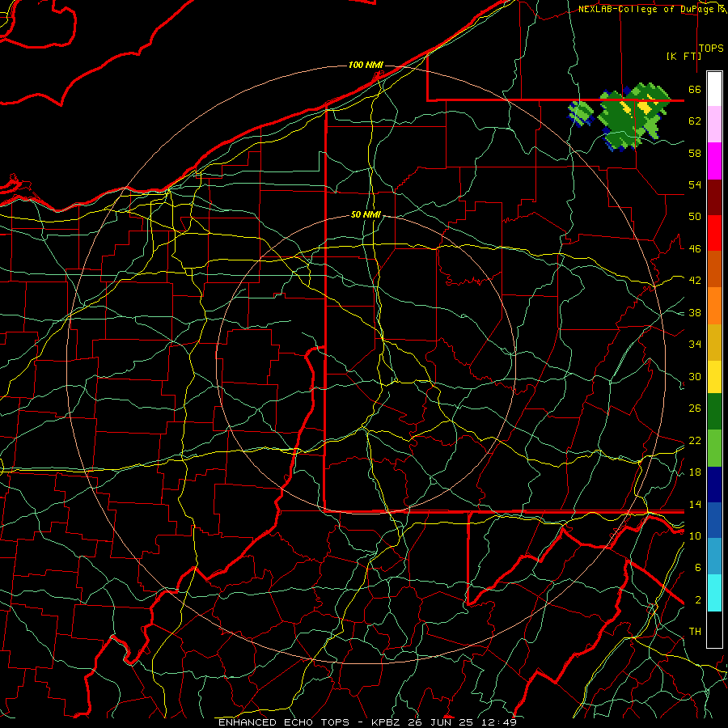Click the small blue-green echo cell
This screenshot has width=728, height=728.
pyautogui.click(x=582, y=112)
